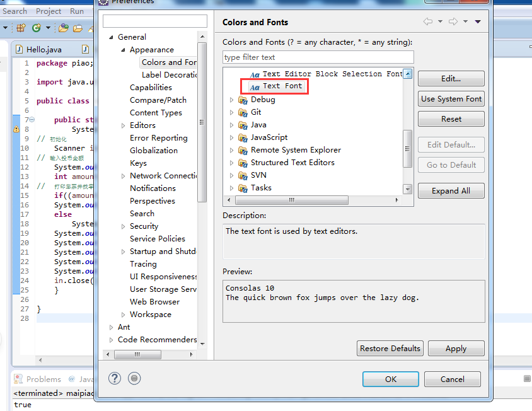Open the Run menu in Eclipse window
The image size is (532, 411).
[77, 11]
